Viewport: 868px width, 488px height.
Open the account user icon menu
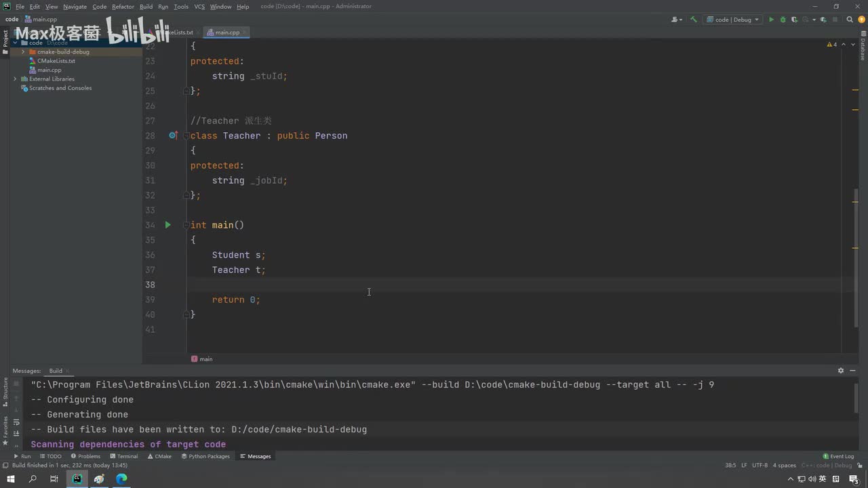click(676, 20)
